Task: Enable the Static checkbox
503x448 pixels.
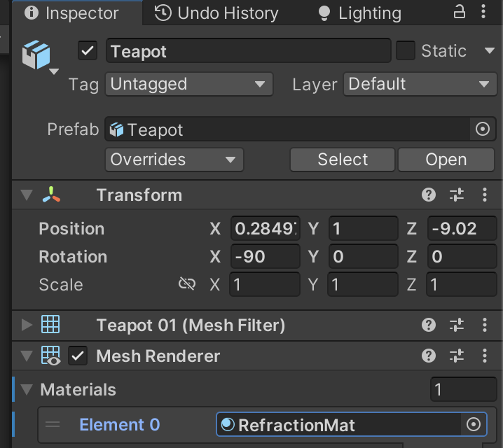Action: (x=406, y=51)
